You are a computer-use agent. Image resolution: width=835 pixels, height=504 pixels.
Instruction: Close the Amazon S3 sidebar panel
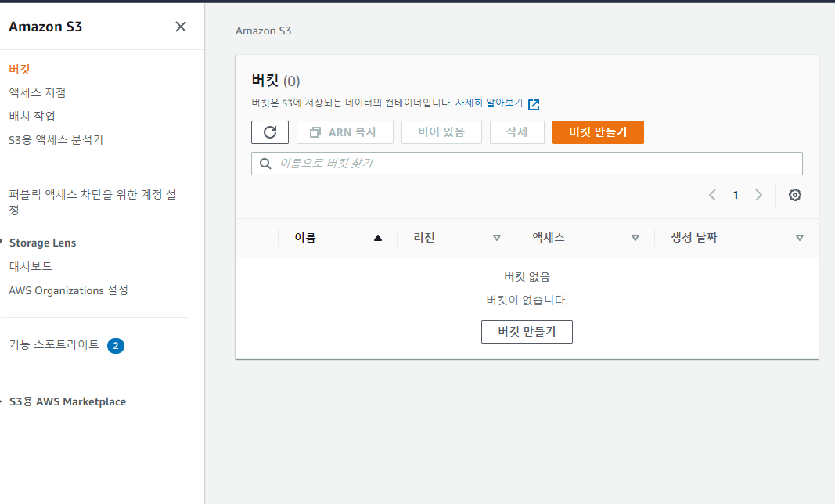181,27
